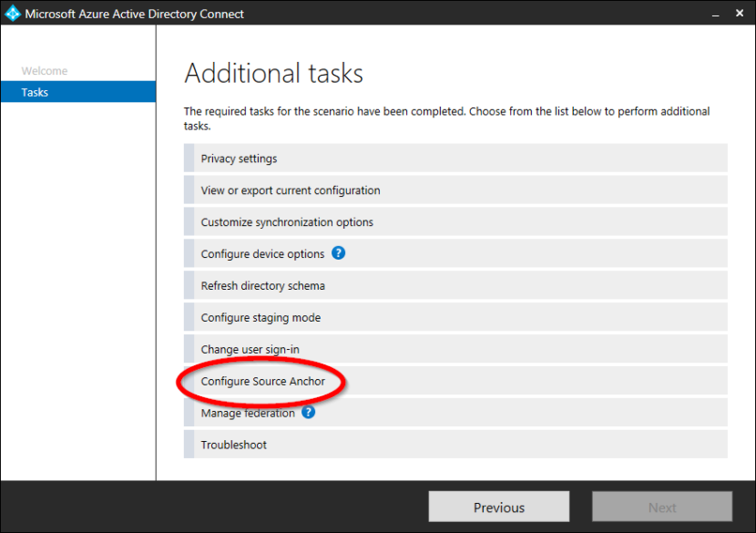Pick the Configure device options task
756x533 pixels.
click(262, 254)
